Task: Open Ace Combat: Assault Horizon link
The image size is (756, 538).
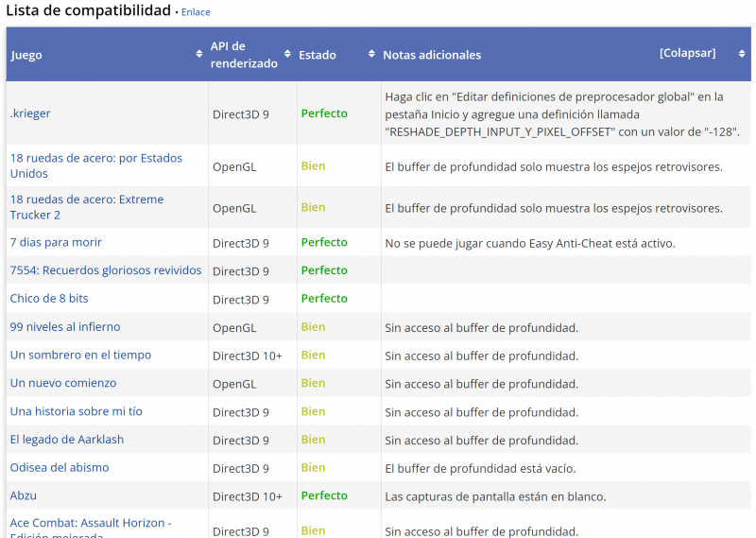Action: [x=91, y=523]
